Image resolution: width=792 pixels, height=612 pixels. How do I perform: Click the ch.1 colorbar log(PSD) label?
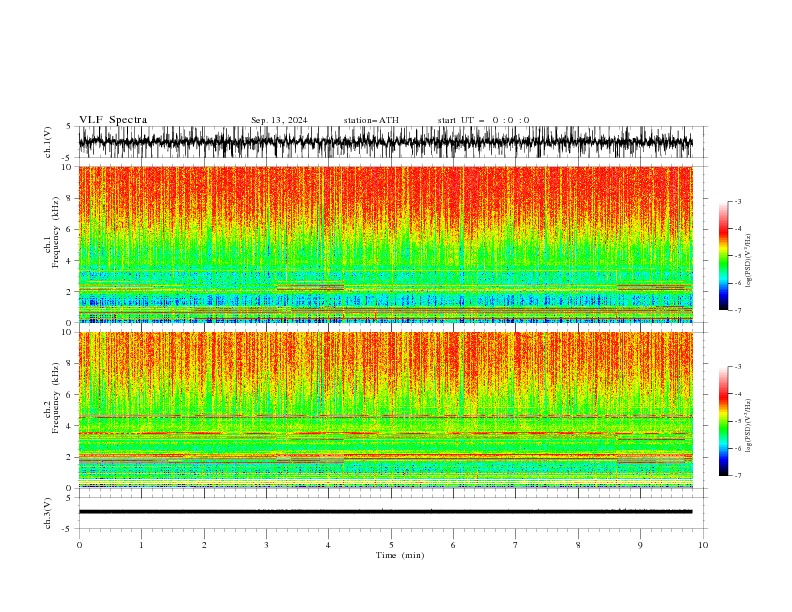coord(748,261)
